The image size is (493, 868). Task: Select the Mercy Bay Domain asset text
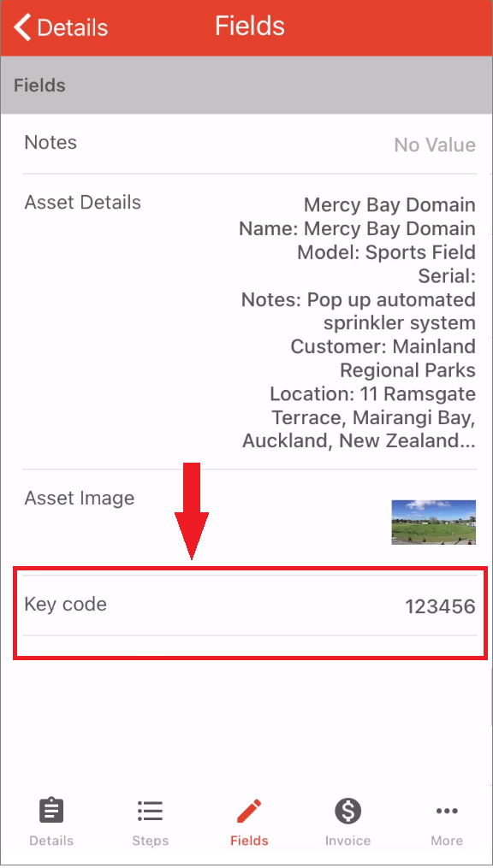coord(389,204)
